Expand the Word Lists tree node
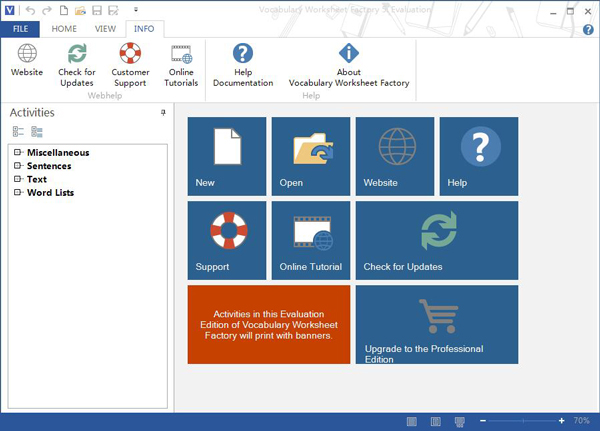600x431 pixels. (17, 192)
